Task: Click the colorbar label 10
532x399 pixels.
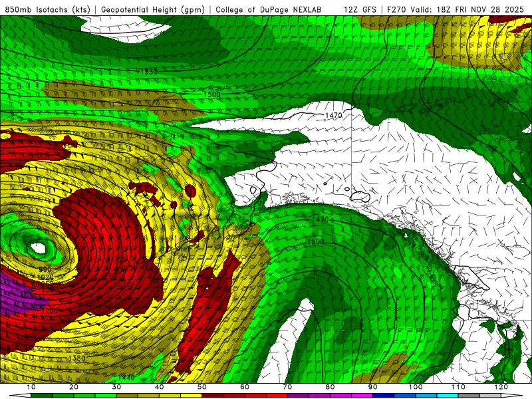Action: 31,387
